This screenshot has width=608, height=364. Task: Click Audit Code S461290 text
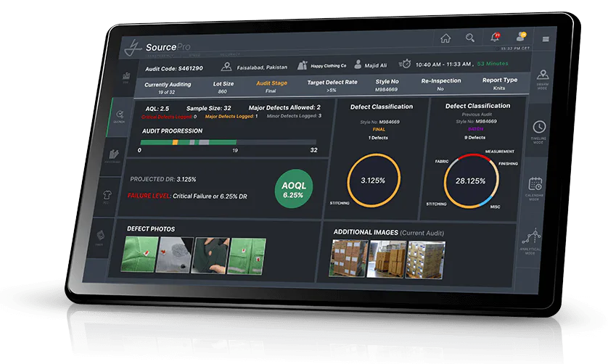click(174, 69)
